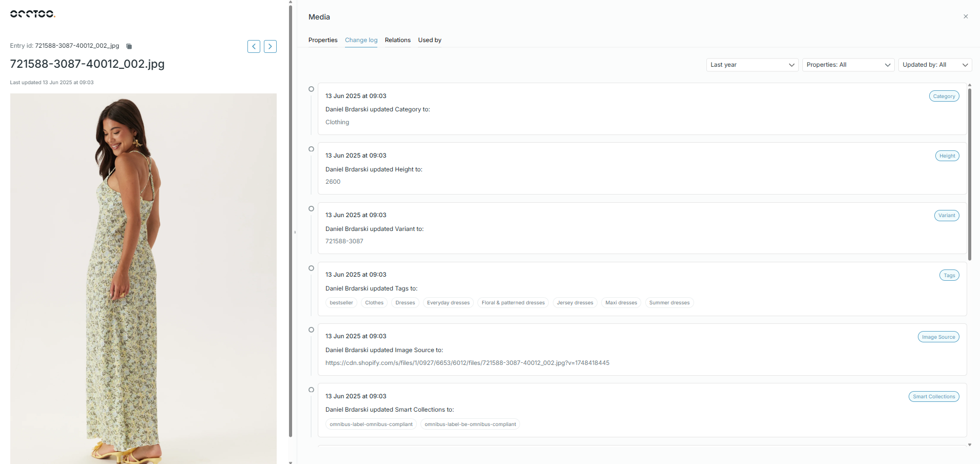
Task: Switch to the Relations tab
Action: (397, 40)
